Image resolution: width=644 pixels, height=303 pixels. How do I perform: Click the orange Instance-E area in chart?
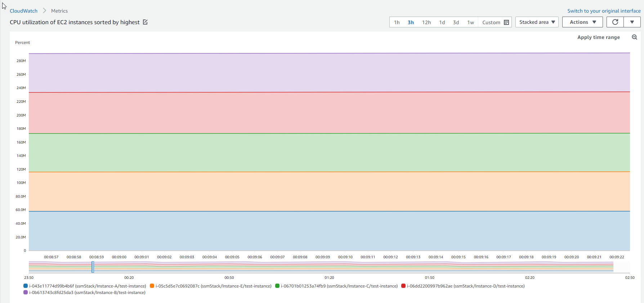pos(329,192)
